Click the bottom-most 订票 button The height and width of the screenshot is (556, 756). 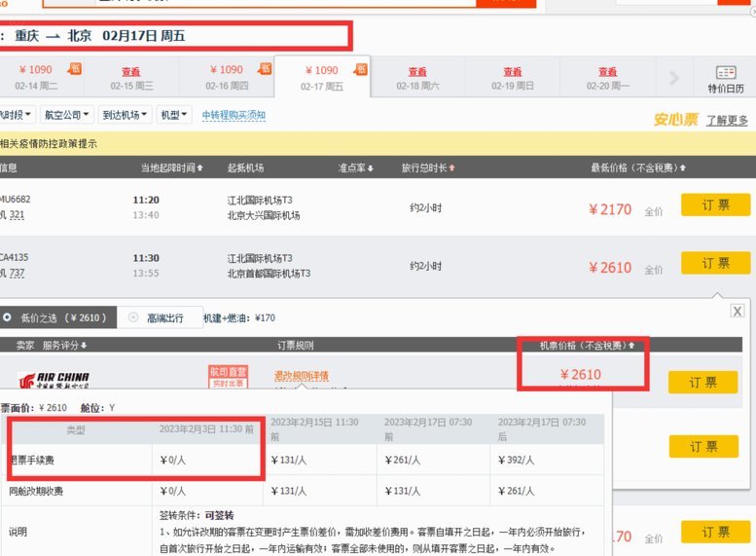[x=715, y=532]
